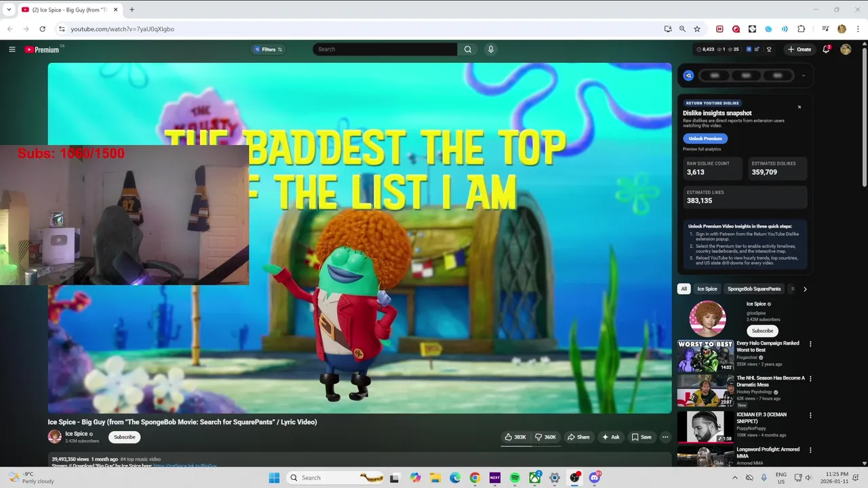Start voice search with microphone

tap(491, 49)
